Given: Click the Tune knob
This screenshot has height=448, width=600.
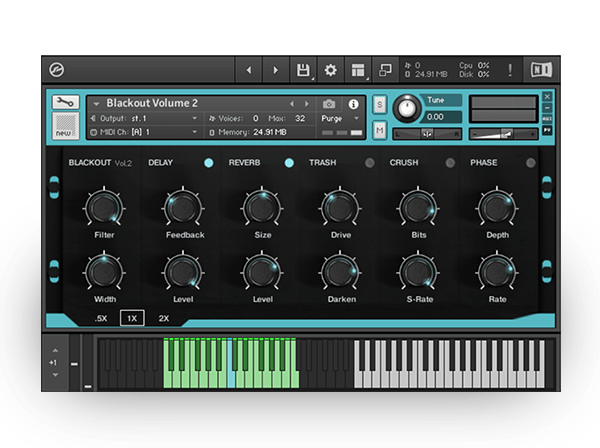Looking at the screenshot, I should pos(407,108).
